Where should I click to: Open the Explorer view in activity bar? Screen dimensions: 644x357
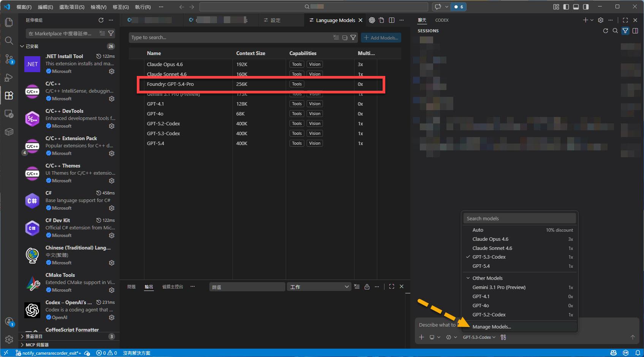[9, 22]
